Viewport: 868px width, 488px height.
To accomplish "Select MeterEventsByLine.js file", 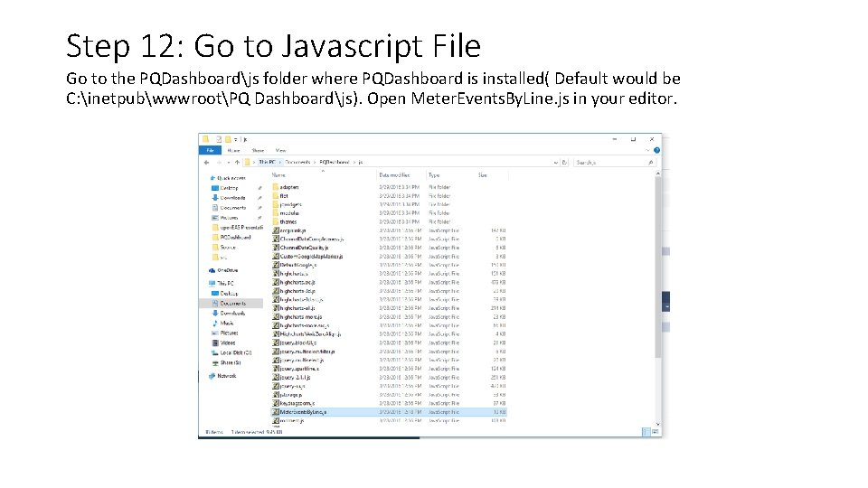I will pyautogui.click(x=389, y=412).
